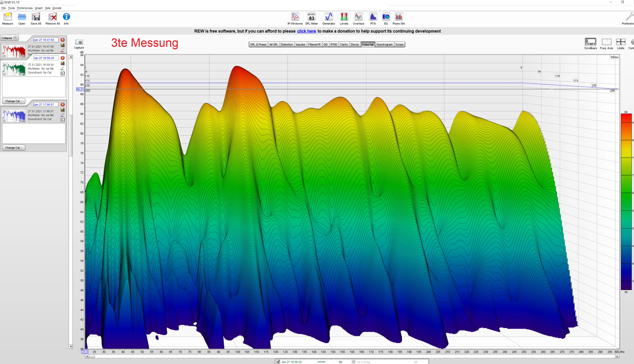Screen dimensions: 634x364
Task: Toggle the Jan 27 16:59:30 trace checkbox
Action: click(x=278, y=362)
